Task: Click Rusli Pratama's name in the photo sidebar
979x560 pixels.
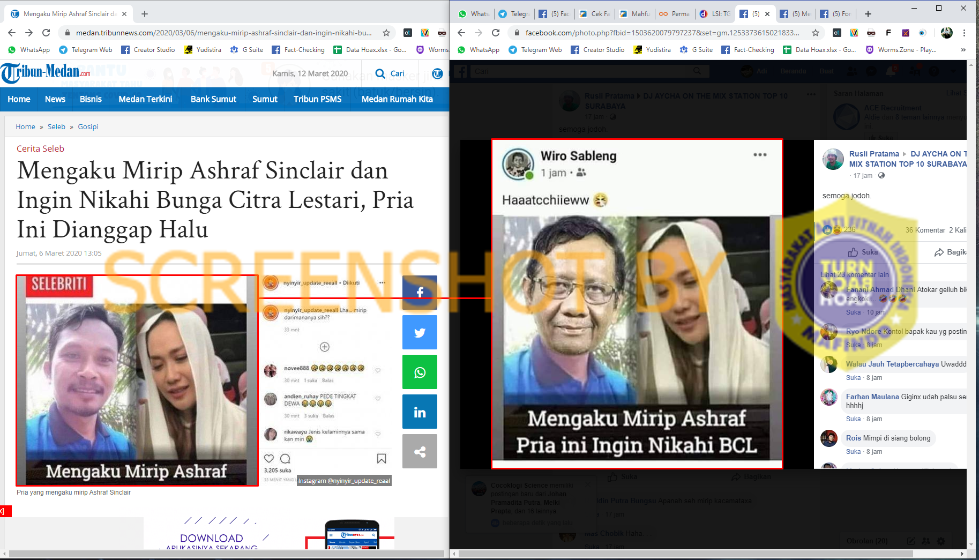Action: point(874,154)
